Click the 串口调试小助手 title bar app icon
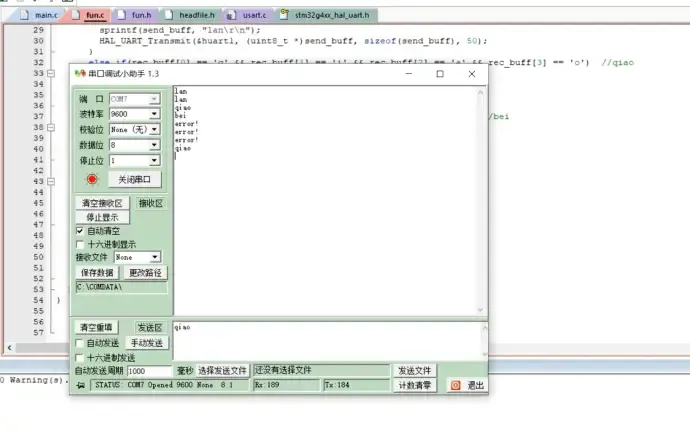This screenshot has width=690, height=434. click(x=80, y=74)
